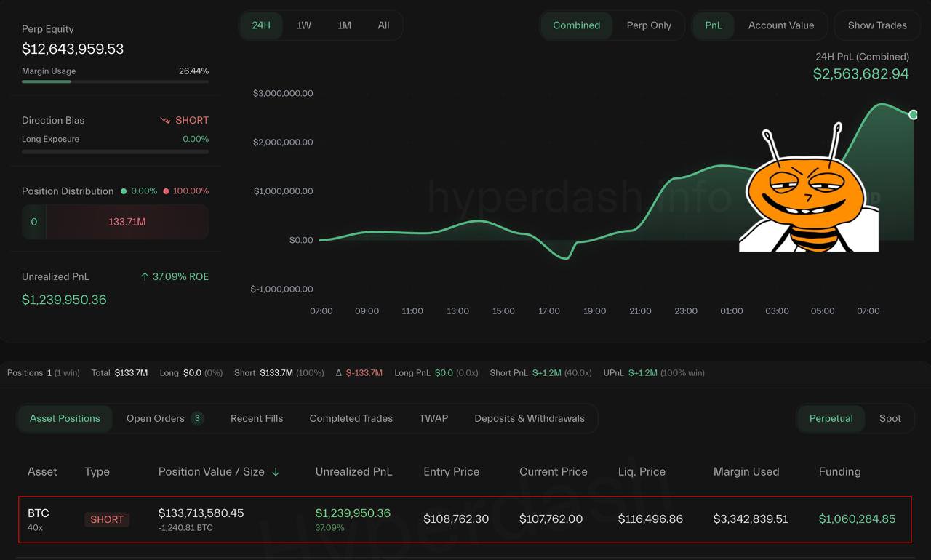
Task: Click the 26.44% margin usage value
Action: (193, 71)
